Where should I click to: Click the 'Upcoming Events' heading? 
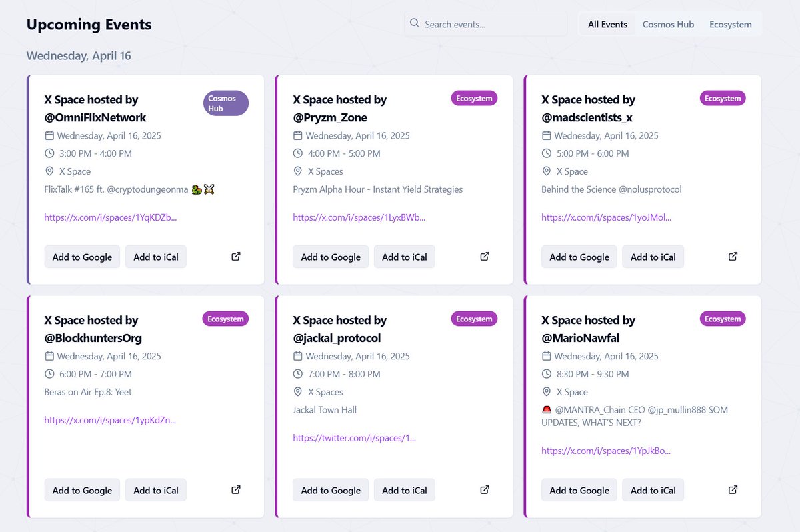pos(89,25)
